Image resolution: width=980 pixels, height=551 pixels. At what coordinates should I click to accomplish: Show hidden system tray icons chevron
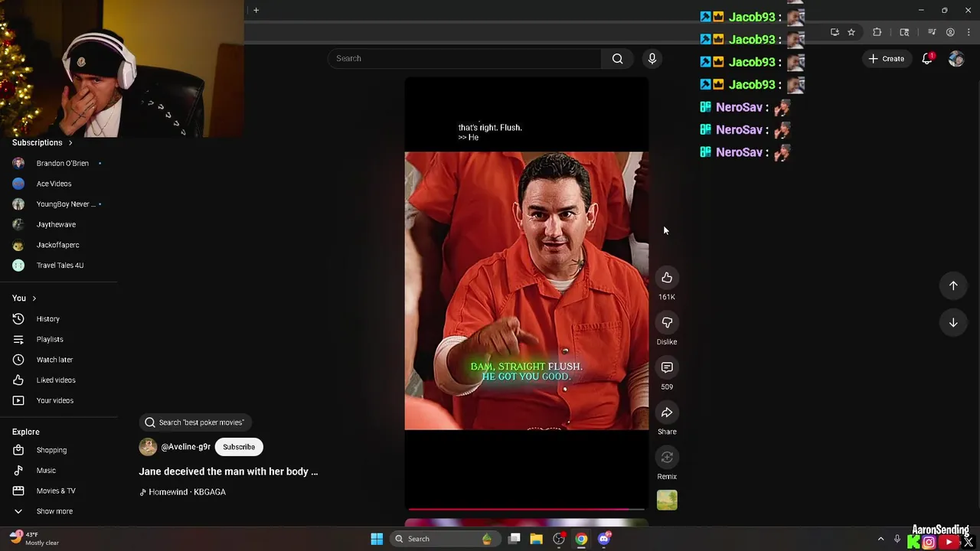(x=880, y=539)
